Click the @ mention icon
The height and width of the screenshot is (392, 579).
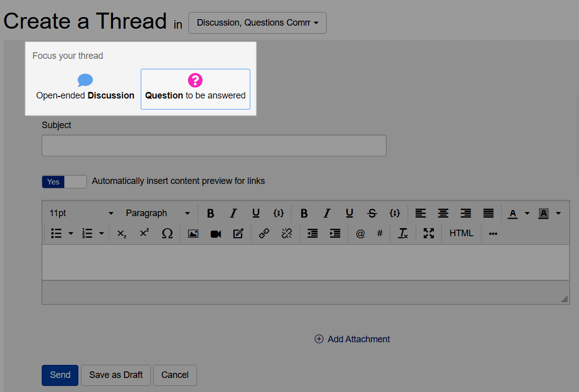pyautogui.click(x=360, y=233)
